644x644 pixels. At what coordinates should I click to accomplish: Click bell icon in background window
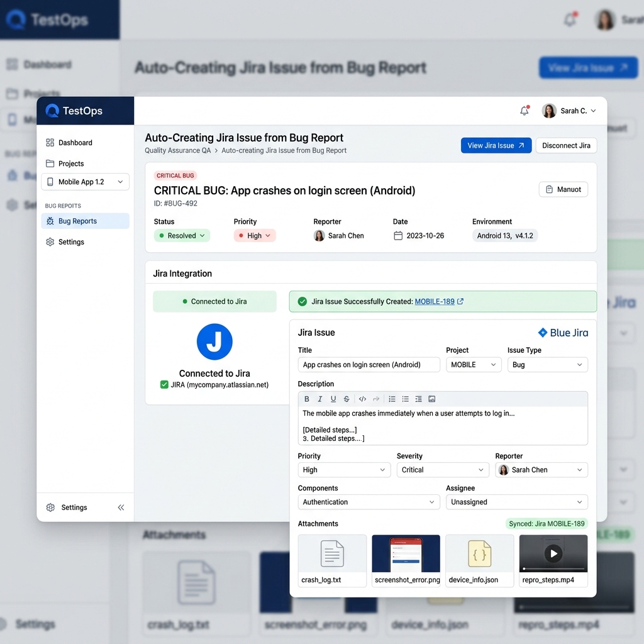click(x=570, y=19)
